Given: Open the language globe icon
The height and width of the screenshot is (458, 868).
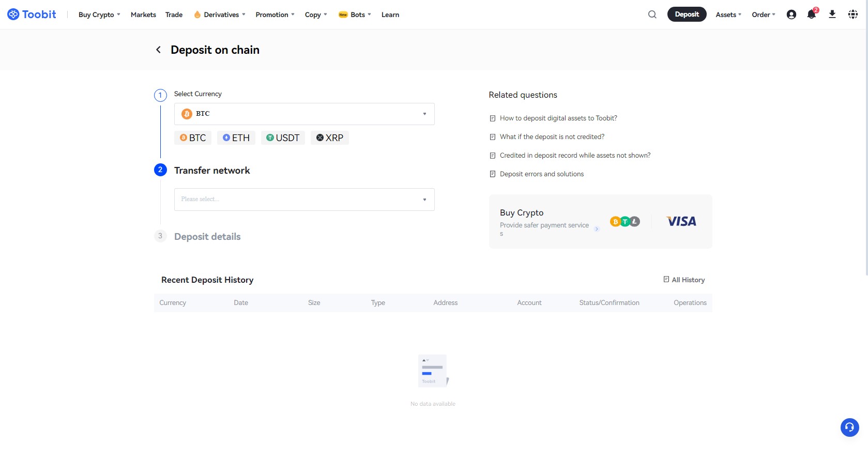Looking at the screenshot, I should 853,14.
